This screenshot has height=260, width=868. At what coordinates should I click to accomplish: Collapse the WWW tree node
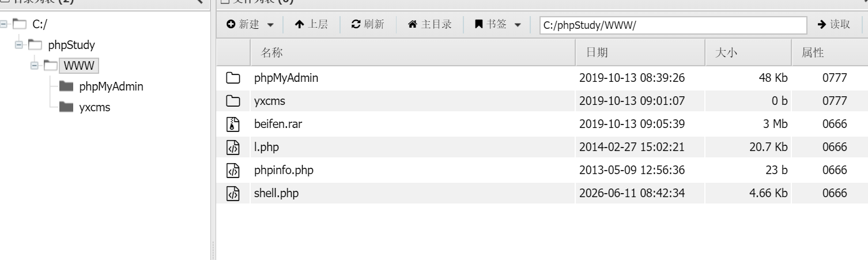tap(35, 66)
